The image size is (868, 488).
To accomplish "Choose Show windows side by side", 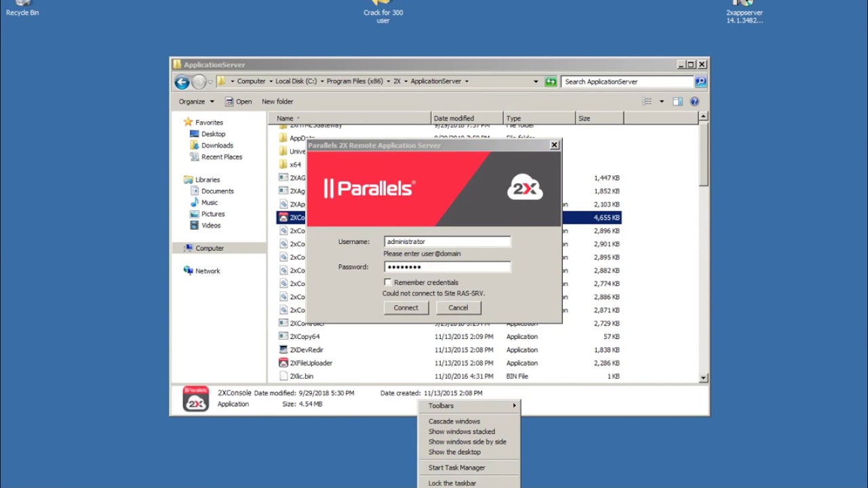I will coord(470,442).
